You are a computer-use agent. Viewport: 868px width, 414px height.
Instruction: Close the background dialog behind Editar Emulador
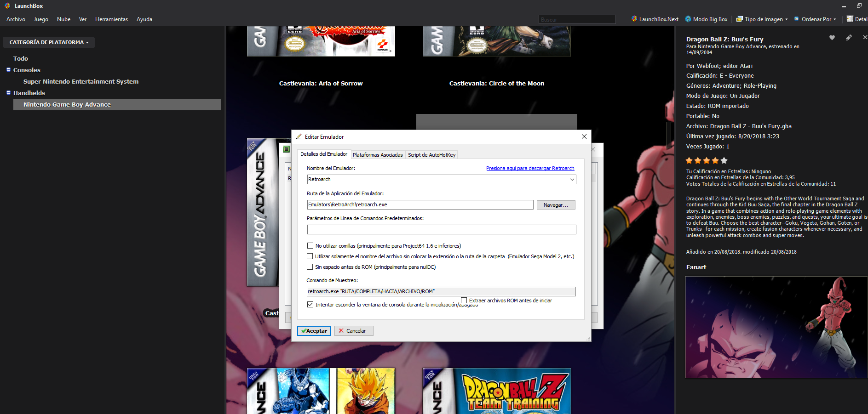tap(594, 149)
